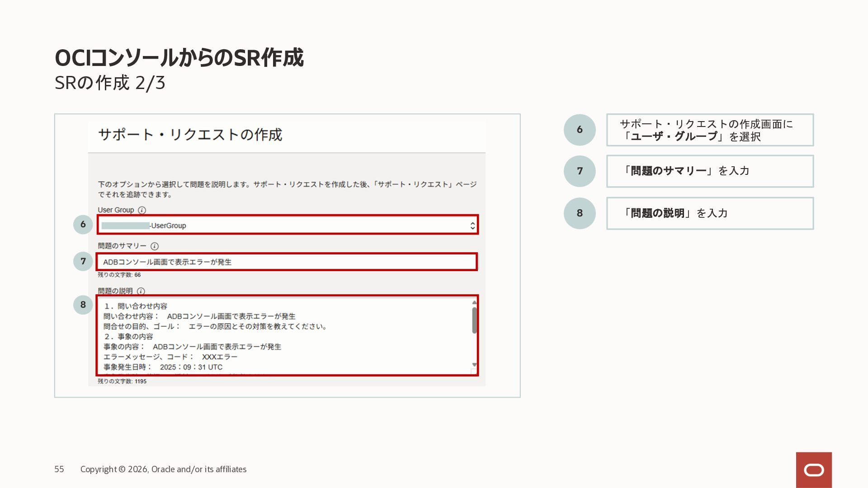Click the info icon beside User Group
868x488 pixels.
(142, 210)
